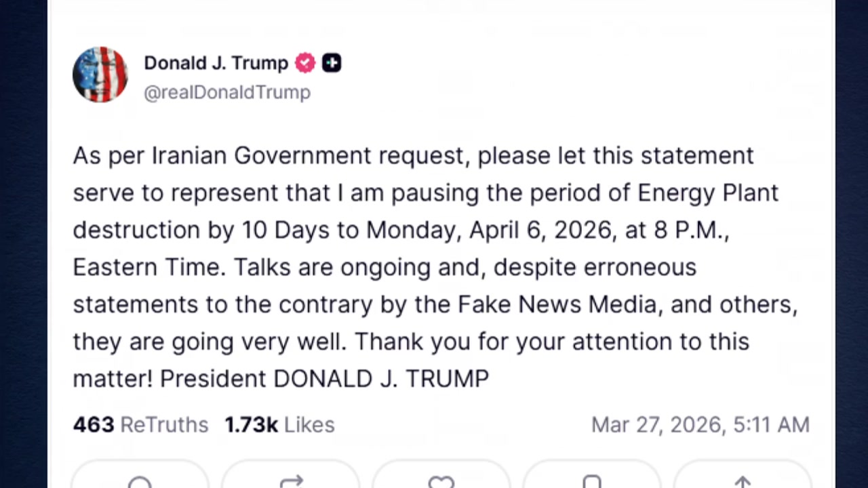Click the "Energy Plant" words in the post

708,193
